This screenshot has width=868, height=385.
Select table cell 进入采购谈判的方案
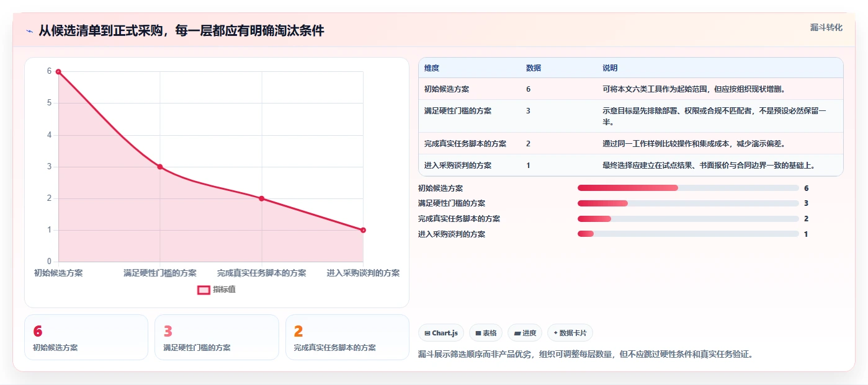point(458,166)
